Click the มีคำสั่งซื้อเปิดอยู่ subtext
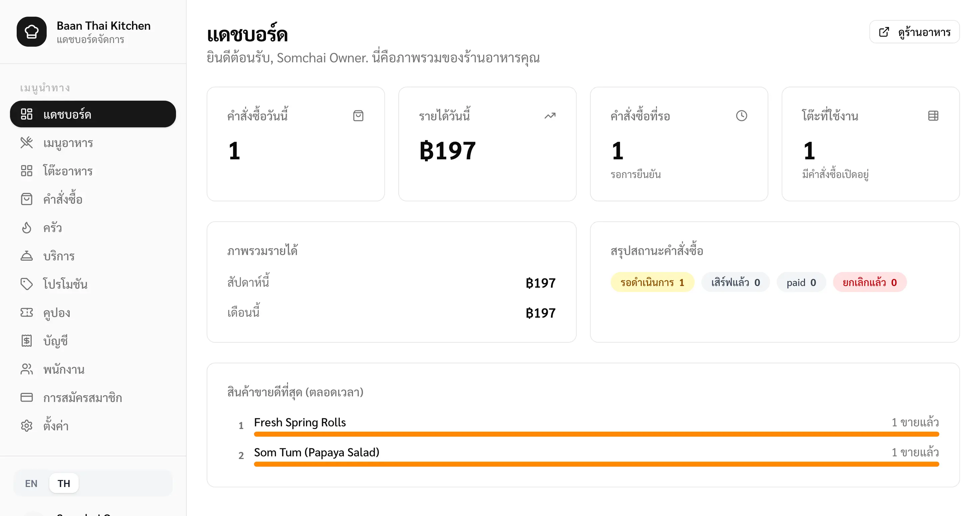Image resolution: width=980 pixels, height=516 pixels. [x=835, y=175]
